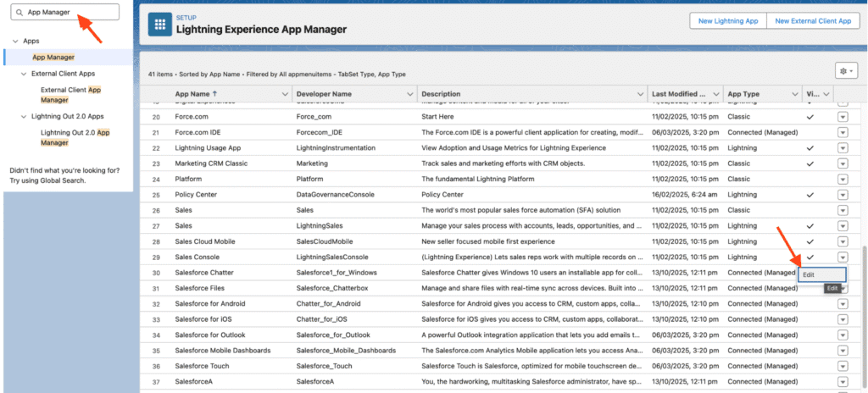Open row actions for Classic Sales app
This screenshot has width=868, height=393.
coord(843,210)
